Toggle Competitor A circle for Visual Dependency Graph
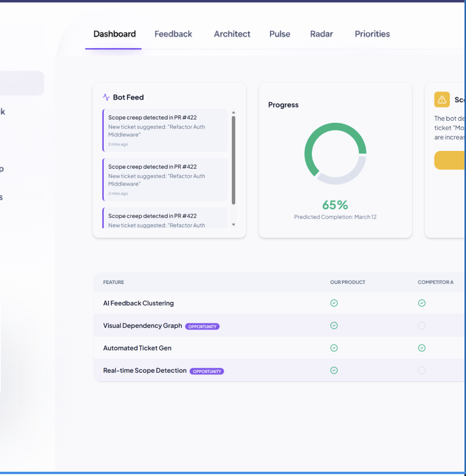Viewport: 466px width, 476px height. (422, 326)
